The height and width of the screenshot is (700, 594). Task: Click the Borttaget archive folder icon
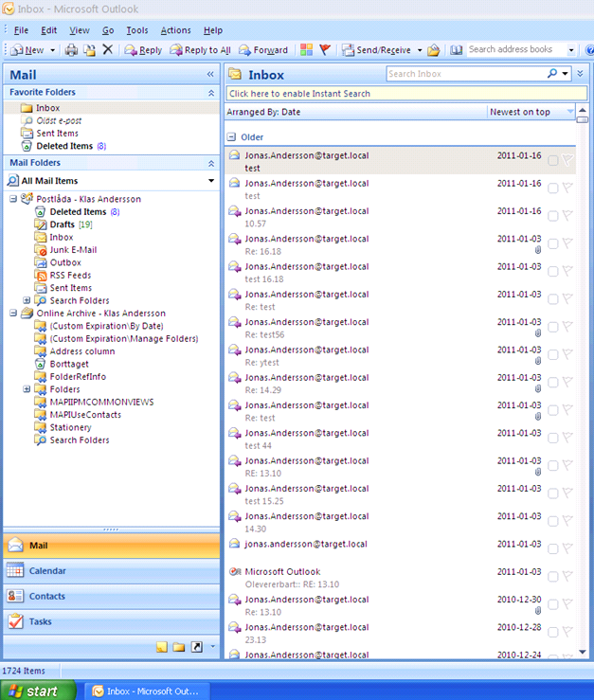(40, 364)
